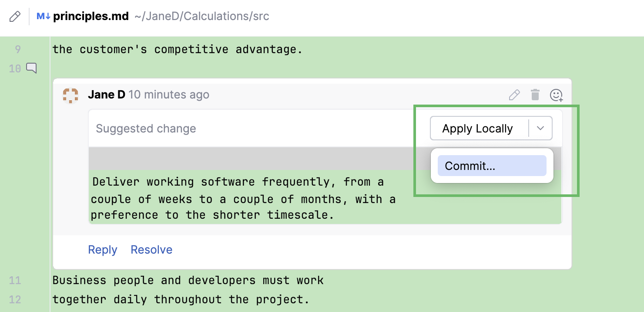644x312 pixels.
Task: Click the edit pencil in the file header
Action: (15, 16)
